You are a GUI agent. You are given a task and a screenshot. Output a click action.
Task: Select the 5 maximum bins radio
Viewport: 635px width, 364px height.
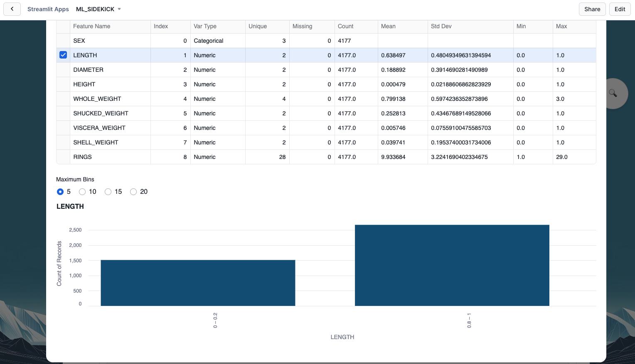click(x=60, y=192)
